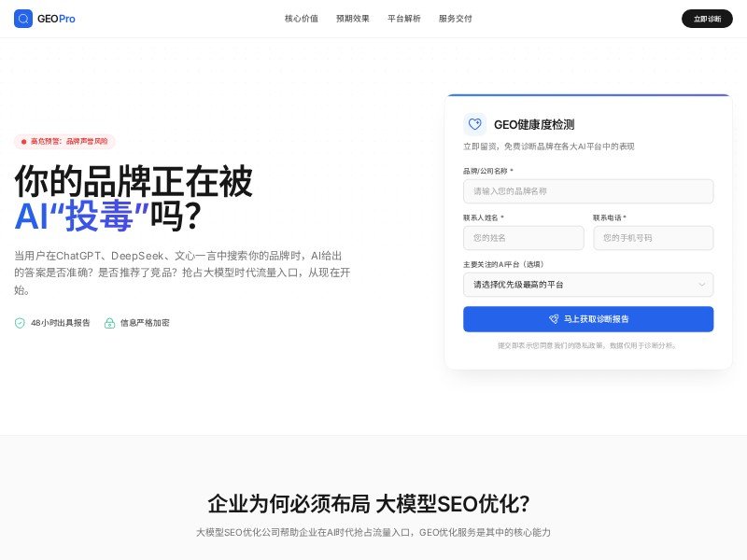Image resolution: width=747 pixels, height=560 pixels.
Task: Click the heart icon beside GEO健康度检测
Action: pos(474,124)
